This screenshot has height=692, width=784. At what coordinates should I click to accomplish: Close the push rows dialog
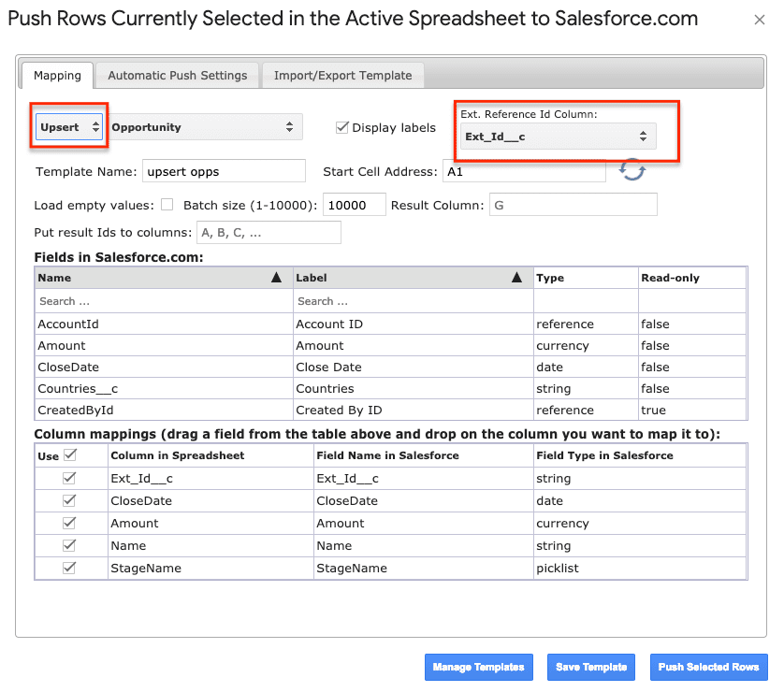[x=760, y=20]
